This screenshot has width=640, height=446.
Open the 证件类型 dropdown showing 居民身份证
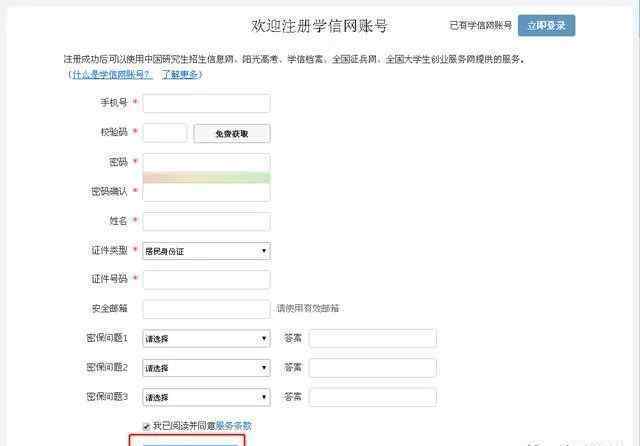pyautogui.click(x=206, y=251)
